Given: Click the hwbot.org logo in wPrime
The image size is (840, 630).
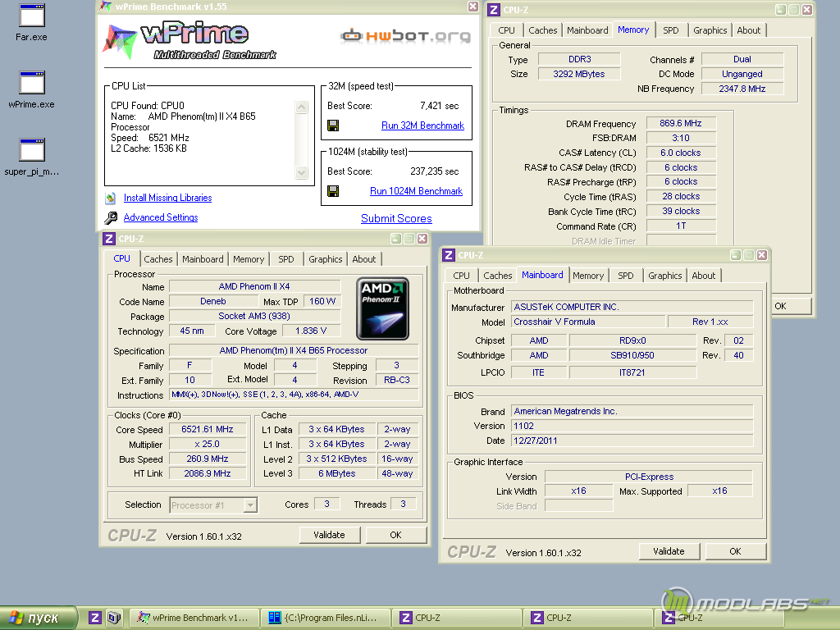Looking at the screenshot, I should pyautogui.click(x=405, y=36).
